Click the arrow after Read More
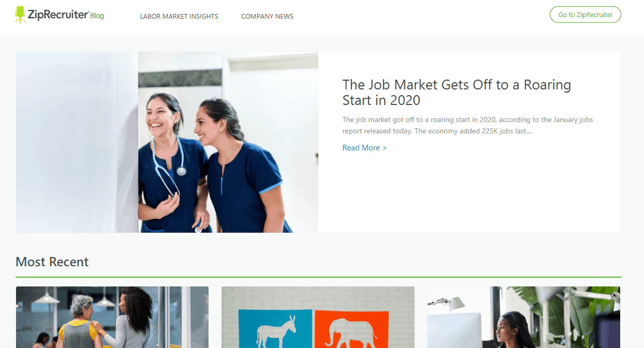644x348 pixels. (x=385, y=148)
